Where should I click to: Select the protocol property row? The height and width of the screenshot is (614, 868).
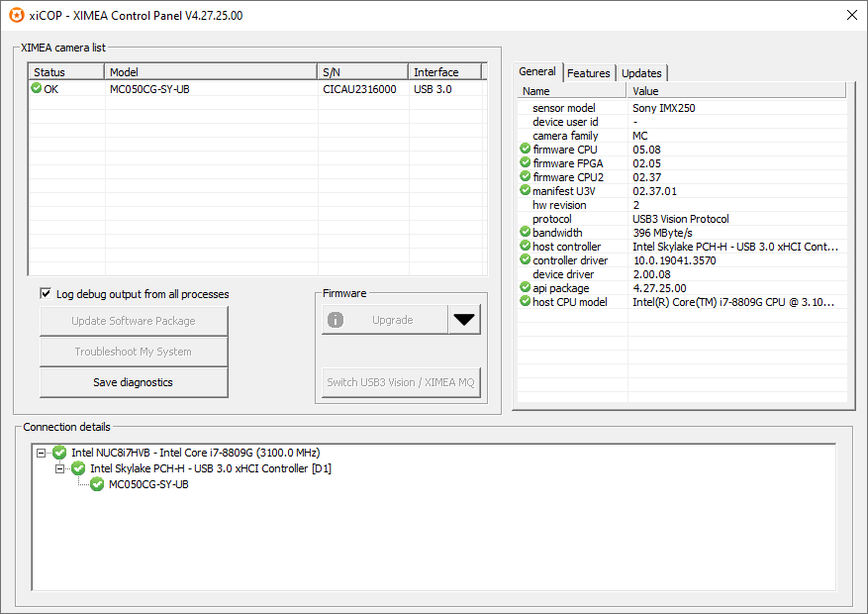[682, 219]
